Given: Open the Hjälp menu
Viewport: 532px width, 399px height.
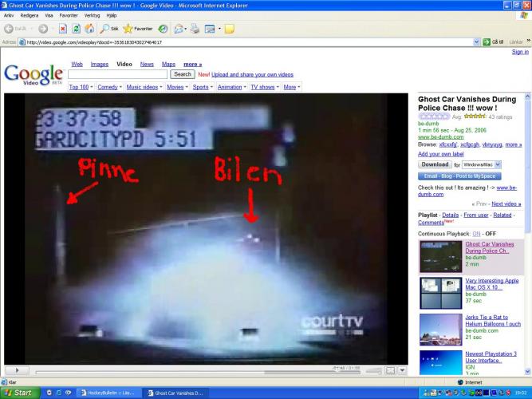Looking at the screenshot, I should pyautogui.click(x=112, y=16).
